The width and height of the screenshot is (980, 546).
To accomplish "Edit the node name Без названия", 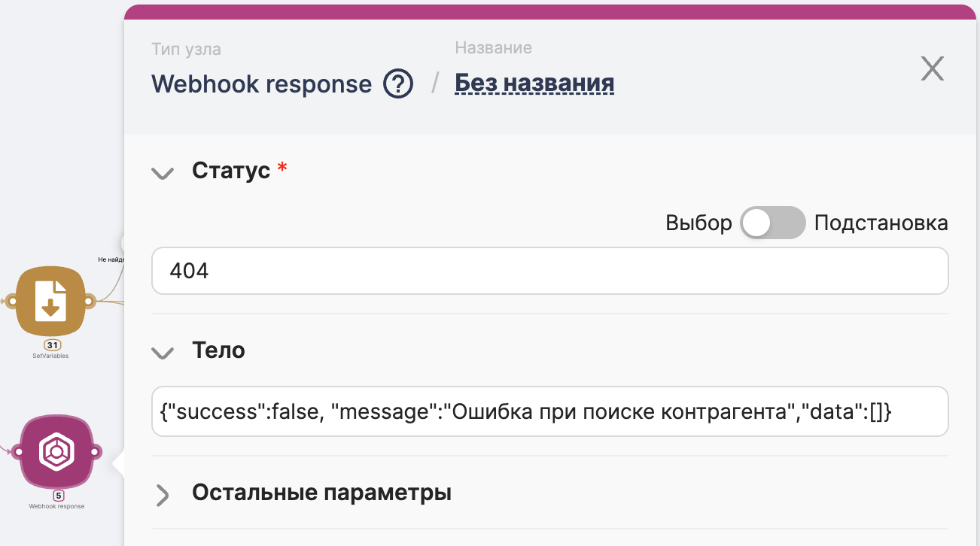I will coord(534,83).
